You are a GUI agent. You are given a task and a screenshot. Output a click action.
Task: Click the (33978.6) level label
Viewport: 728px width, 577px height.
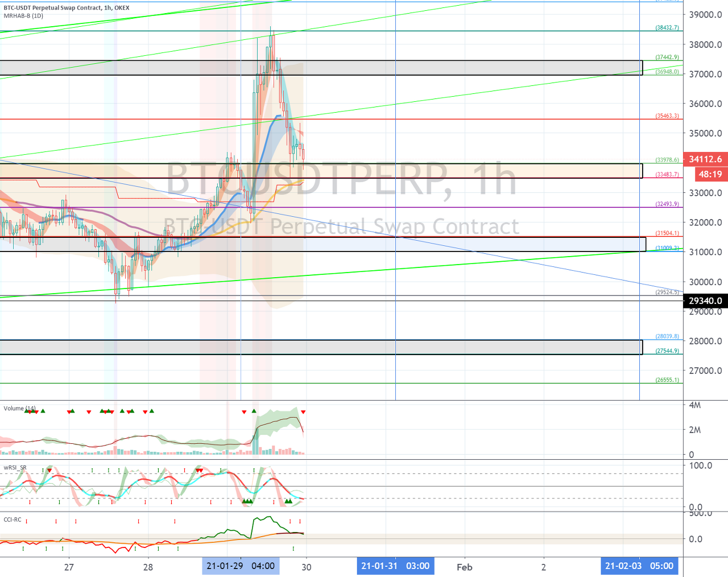point(667,160)
